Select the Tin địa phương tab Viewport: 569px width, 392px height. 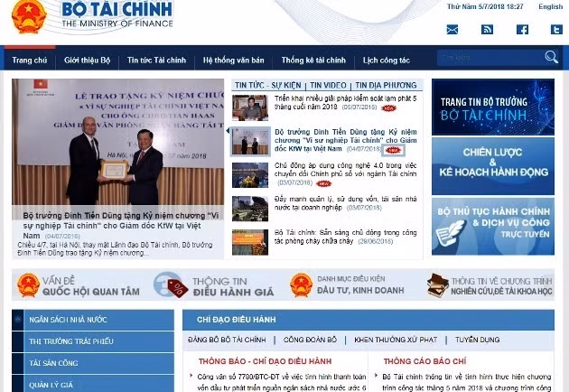coord(386,85)
